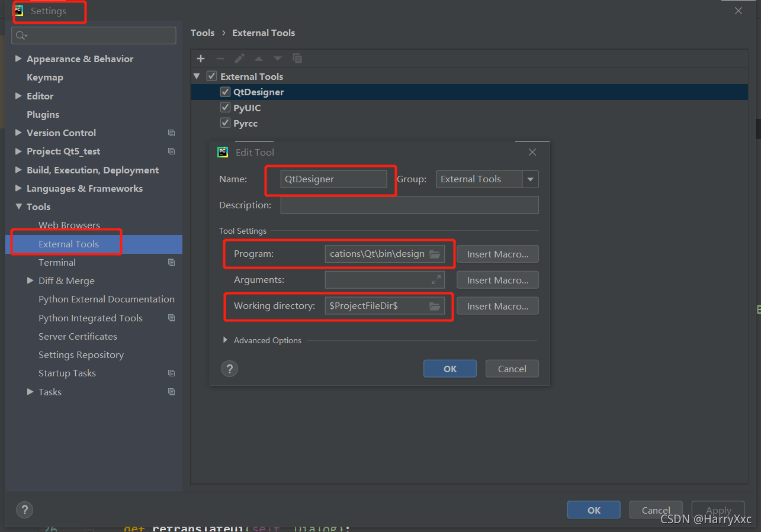The image size is (761, 532).
Task: Collapse the Tools settings node
Action: pos(18,207)
